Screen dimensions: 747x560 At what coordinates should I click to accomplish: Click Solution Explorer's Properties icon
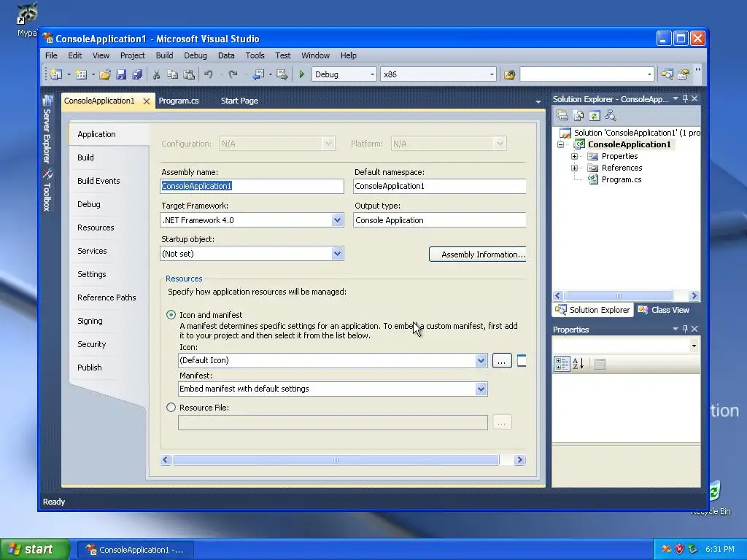coord(562,115)
